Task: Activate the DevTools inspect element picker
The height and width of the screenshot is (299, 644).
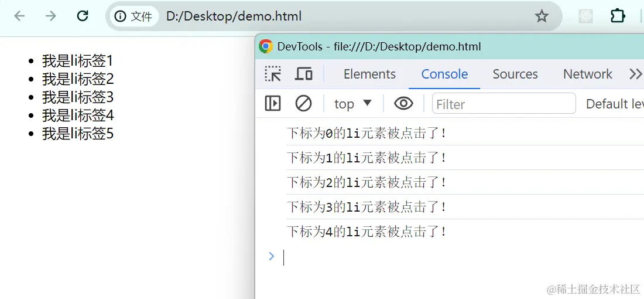Action: tap(273, 74)
